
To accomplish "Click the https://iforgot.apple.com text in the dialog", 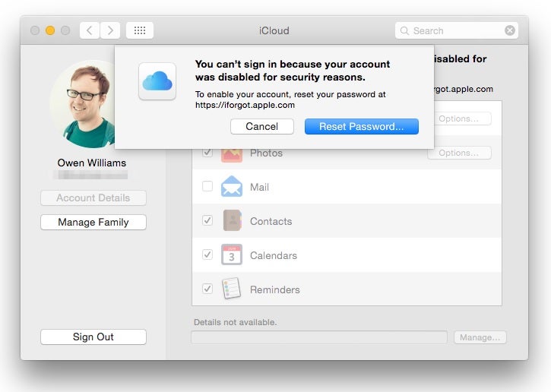I will (245, 105).
